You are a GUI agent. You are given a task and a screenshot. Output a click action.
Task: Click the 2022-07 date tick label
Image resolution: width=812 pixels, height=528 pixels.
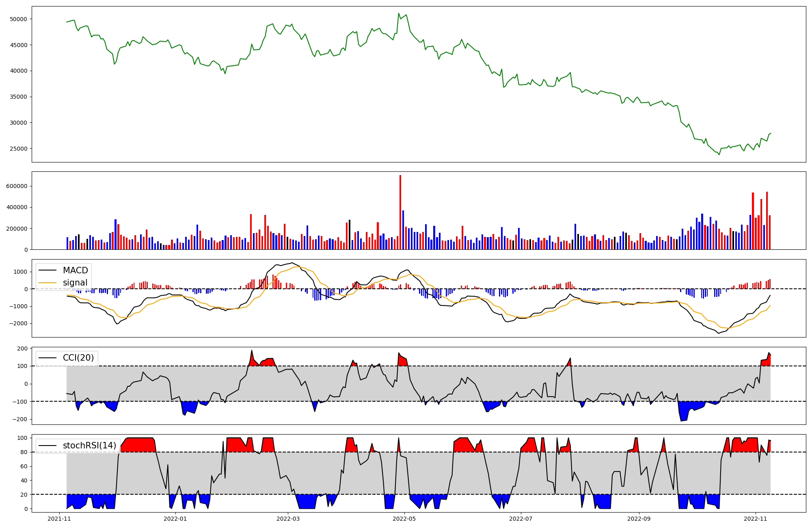pyautogui.click(x=520, y=519)
